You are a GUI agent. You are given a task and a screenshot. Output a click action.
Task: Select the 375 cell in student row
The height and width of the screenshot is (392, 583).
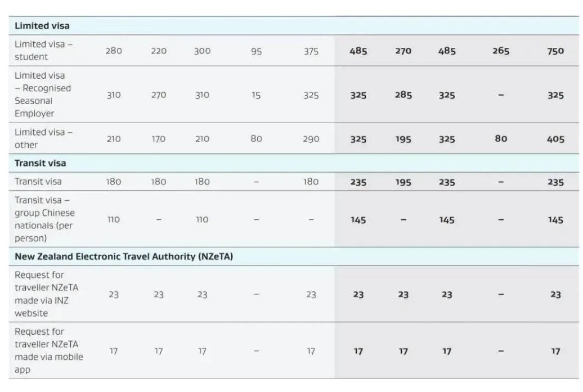click(311, 51)
